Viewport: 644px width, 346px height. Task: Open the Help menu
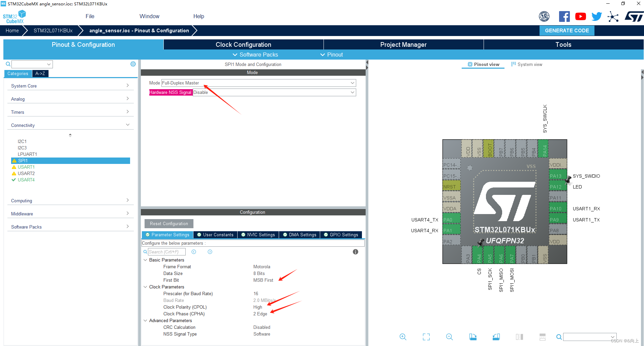(x=199, y=16)
